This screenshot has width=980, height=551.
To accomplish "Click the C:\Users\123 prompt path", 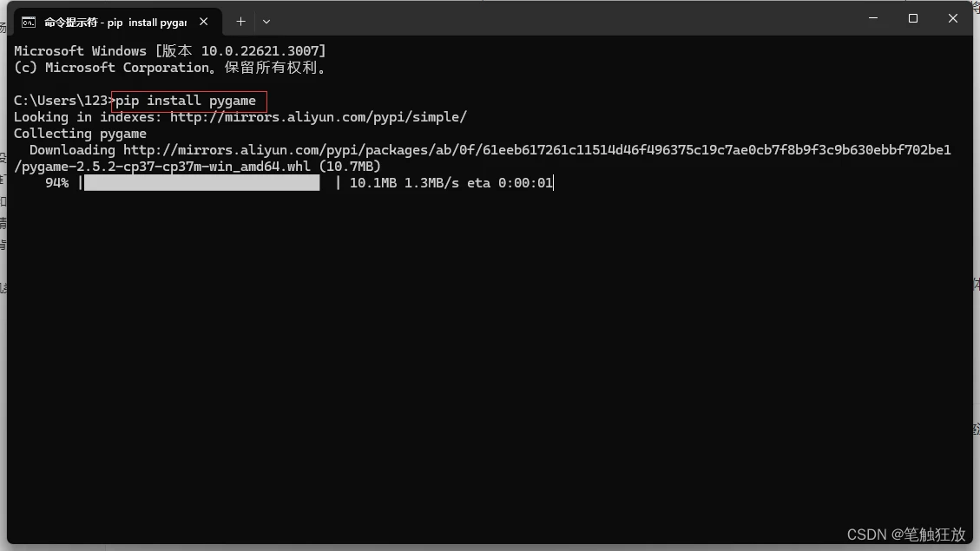I will pos(61,101).
